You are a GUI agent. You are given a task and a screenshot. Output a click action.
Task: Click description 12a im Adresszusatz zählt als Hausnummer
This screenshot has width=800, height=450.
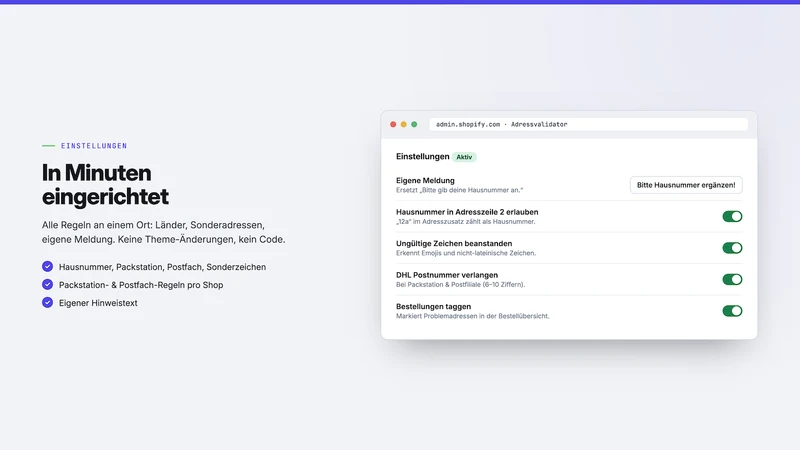pos(465,222)
